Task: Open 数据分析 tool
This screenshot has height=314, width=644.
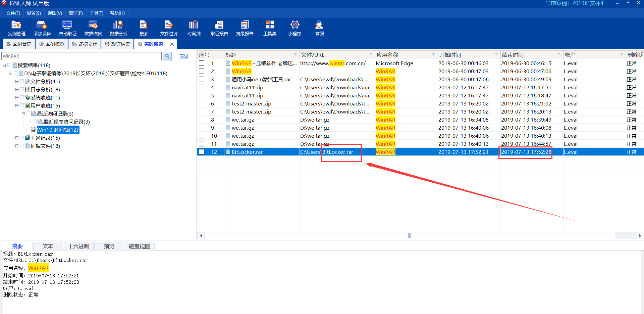Action: [118, 28]
